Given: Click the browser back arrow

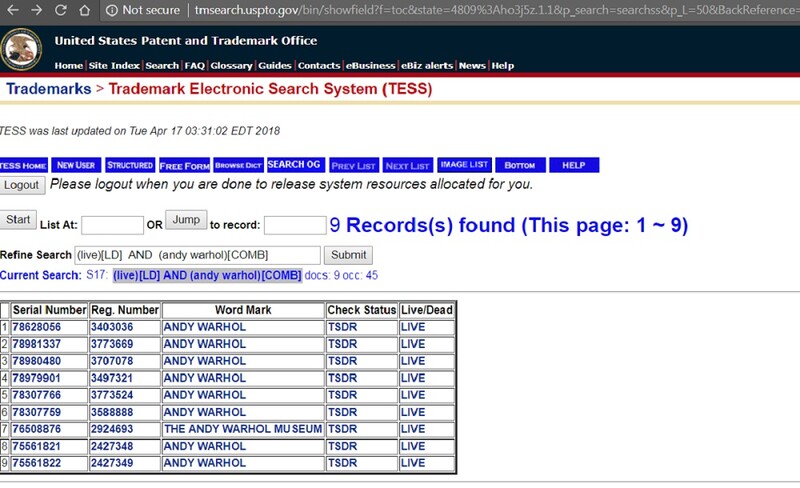Looking at the screenshot, I should (13, 10).
